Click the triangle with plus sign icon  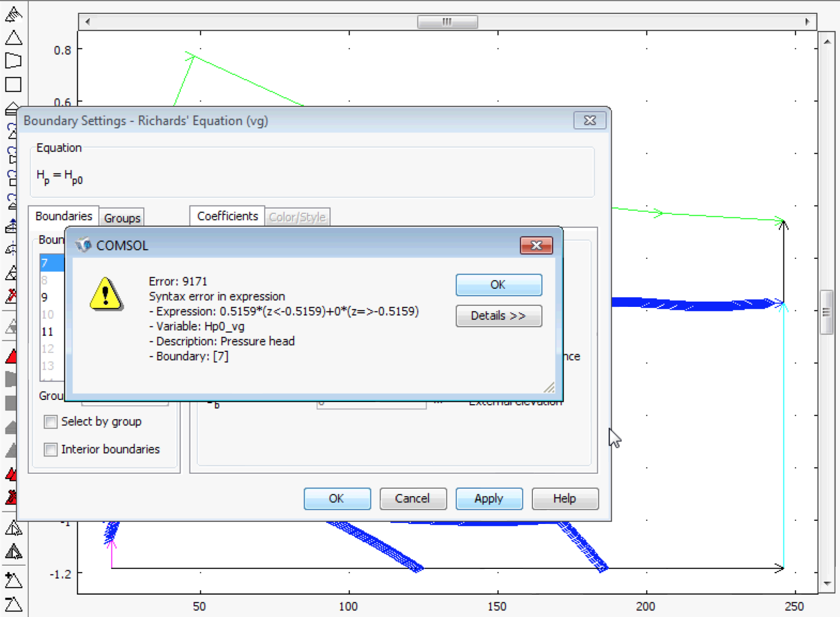[x=13, y=580]
